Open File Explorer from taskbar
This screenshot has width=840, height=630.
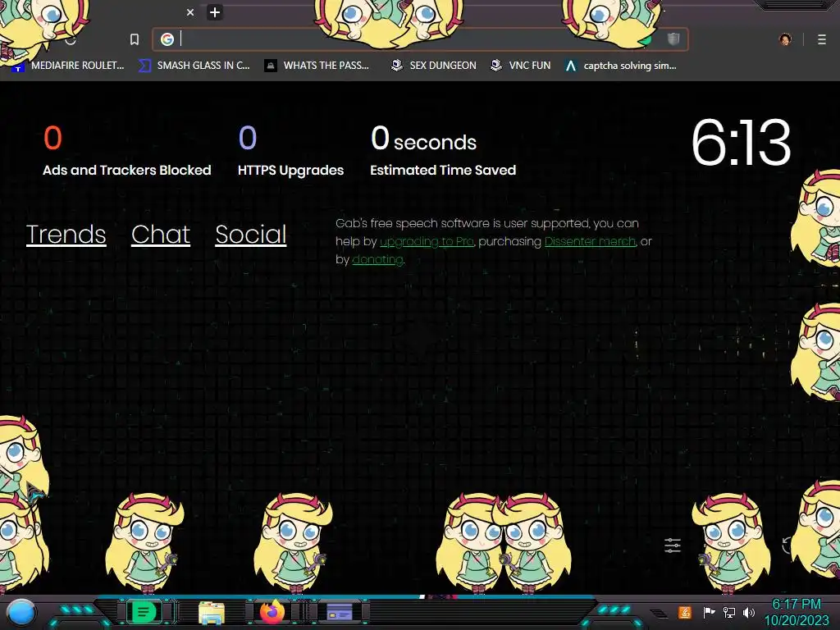pyautogui.click(x=212, y=613)
